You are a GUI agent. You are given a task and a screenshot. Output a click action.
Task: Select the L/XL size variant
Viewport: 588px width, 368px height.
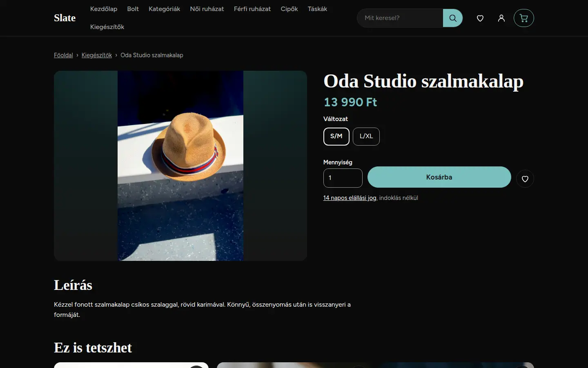coord(366,137)
